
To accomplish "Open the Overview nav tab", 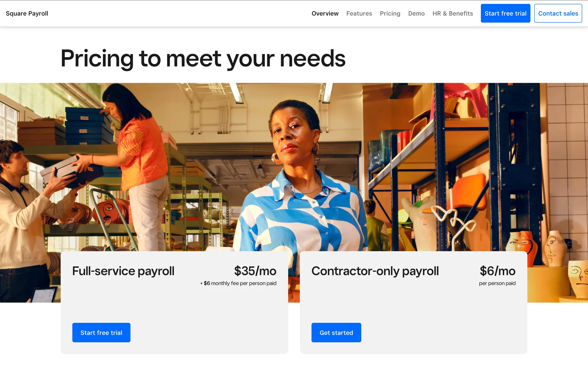I will [x=325, y=13].
